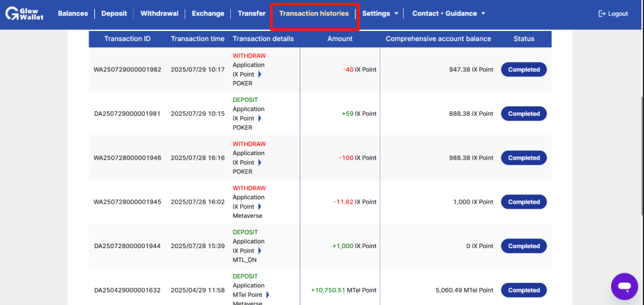Open the purple chat support bubble
The image size is (644, 305).
624,286
